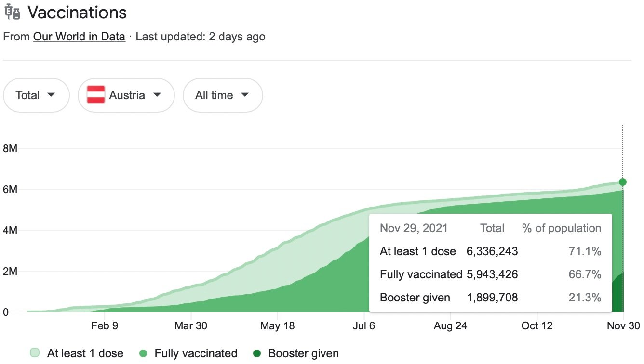Viewport: 644px width, 364px height.
Task: Open the Our World in Data link
Action: pyautogui.click(x=79, y=37)
